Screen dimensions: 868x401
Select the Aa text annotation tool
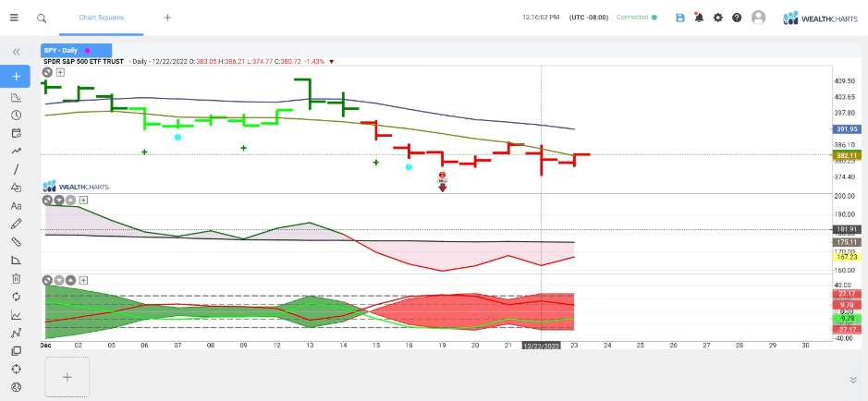[x=16, y=206]
